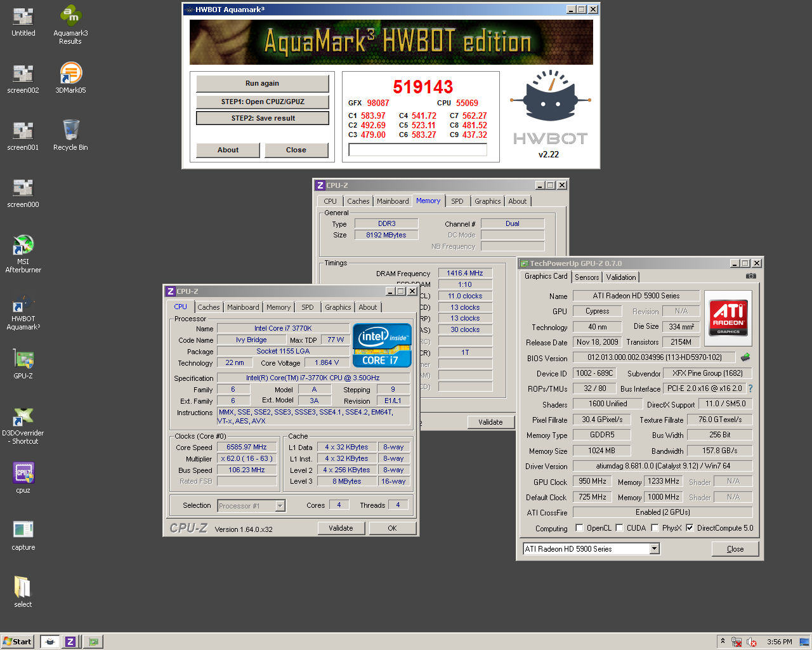Viewport: 812px width, 650px height.
Task: Click the GPU Clock 950 MHz field
Action: click(593, 481)
